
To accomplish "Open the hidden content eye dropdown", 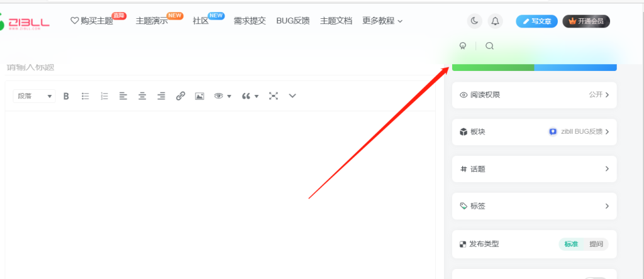I will click(223, 96).
